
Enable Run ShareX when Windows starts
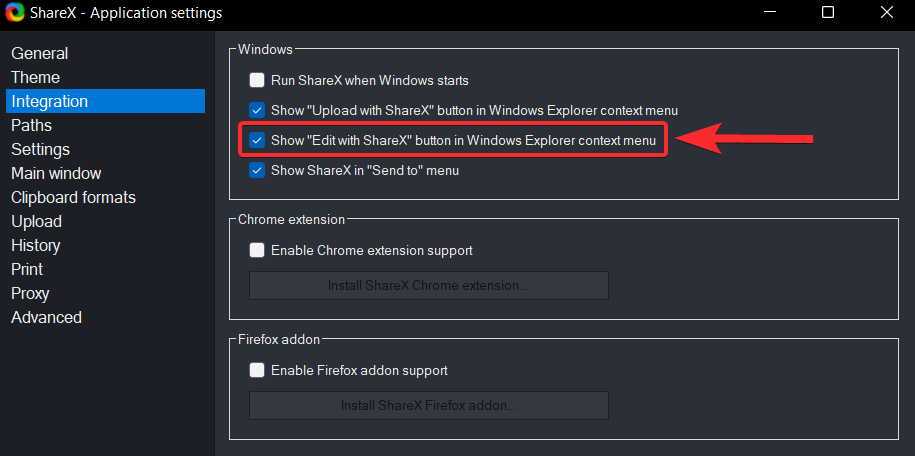[257, 80]
